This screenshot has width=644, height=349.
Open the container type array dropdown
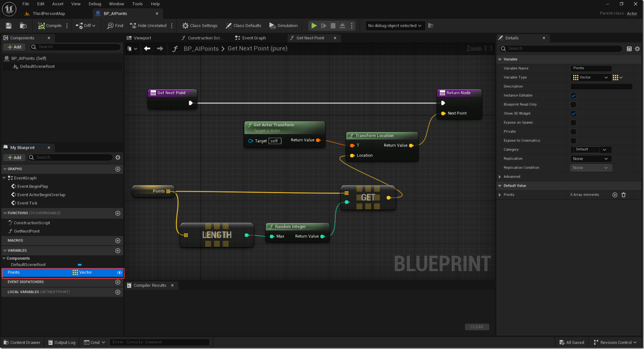[618, 78]
